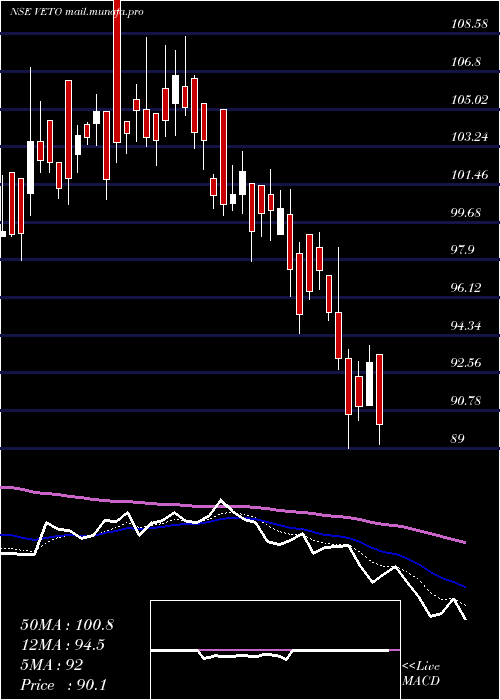The width and height of the screenshot is (500, 700).
Task: Click the 12MA : 94.5 readout
Action: click(x=64, y=645)
